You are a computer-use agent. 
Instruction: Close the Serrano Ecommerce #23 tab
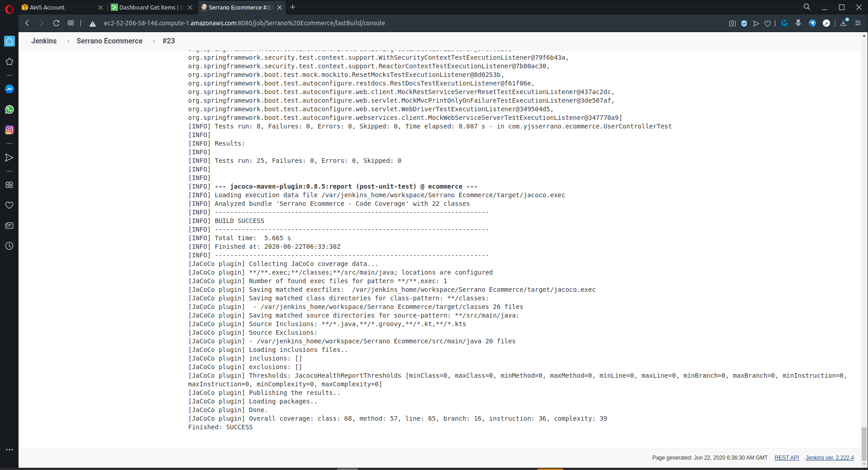point(280,7)
